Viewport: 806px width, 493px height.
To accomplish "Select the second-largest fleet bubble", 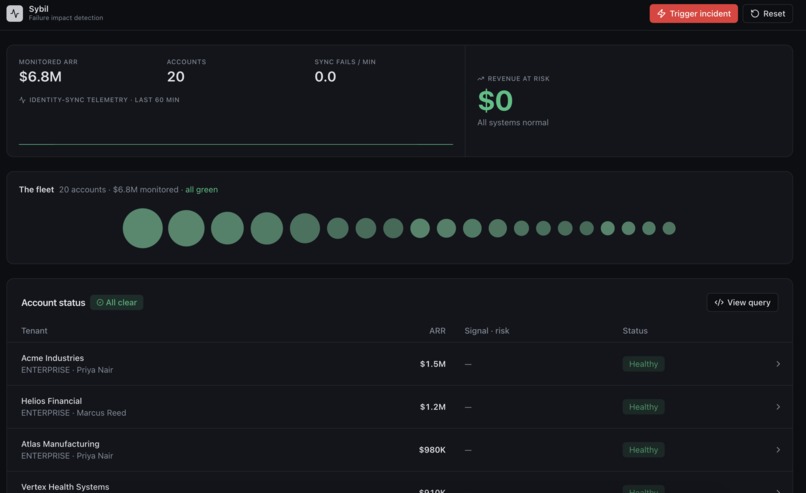I will [x=186, y=228].
